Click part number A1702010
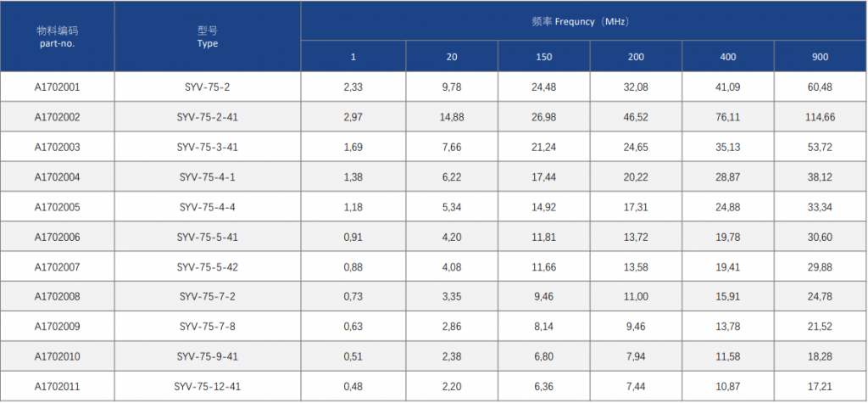The width and height of the screenshot is (868, 403). click(58, 356)
